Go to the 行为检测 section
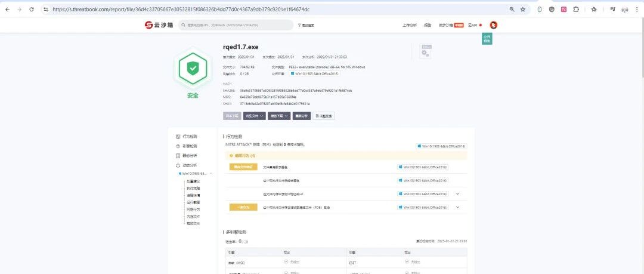This screenshot has width=644, height=274. [190, 136]
